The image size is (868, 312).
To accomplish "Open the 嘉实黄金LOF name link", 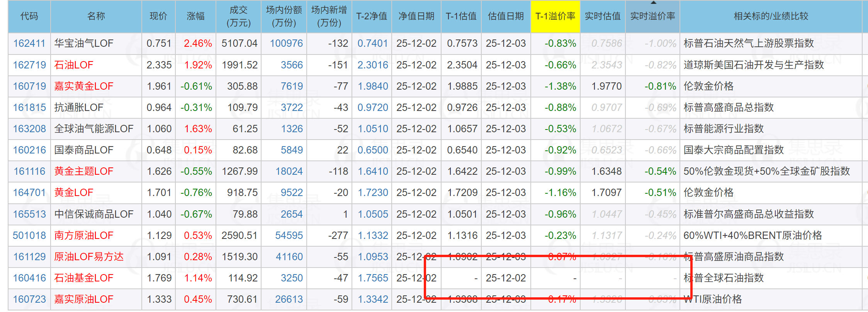I will (x=84, y=86).
